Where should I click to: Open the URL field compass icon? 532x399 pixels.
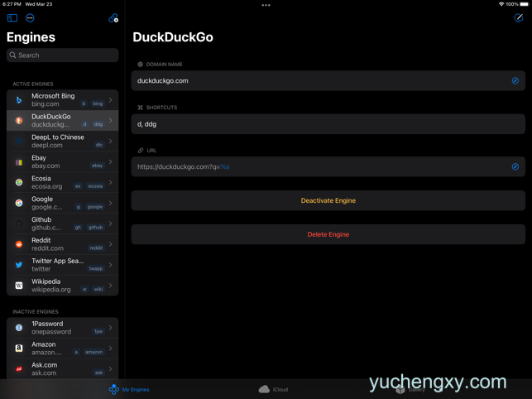tap(515, 166)
